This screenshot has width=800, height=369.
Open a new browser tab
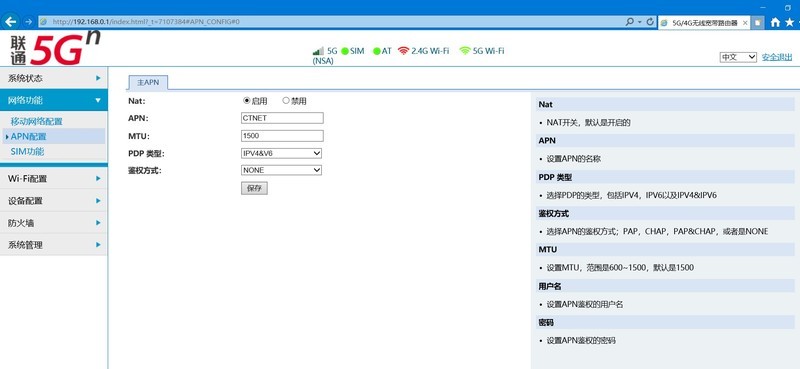[758, 22]
